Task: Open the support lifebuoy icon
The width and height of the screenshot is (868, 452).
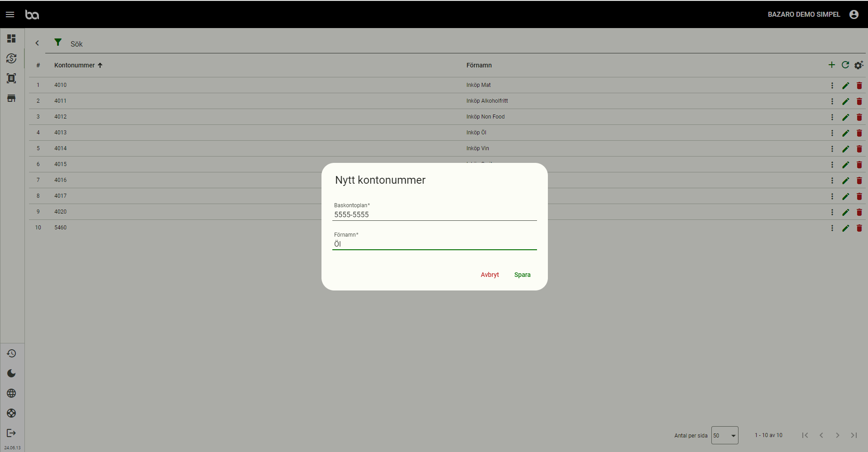Action: click(x=11, y=413)
